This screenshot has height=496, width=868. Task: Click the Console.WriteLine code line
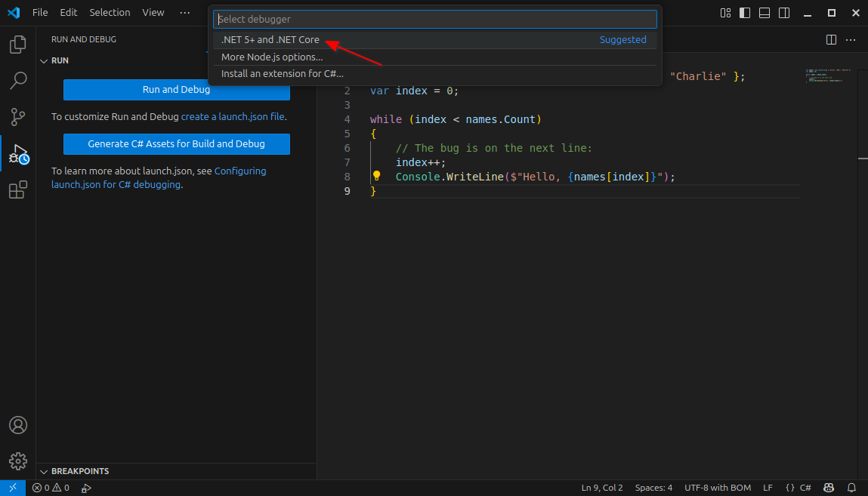point(536,177)
